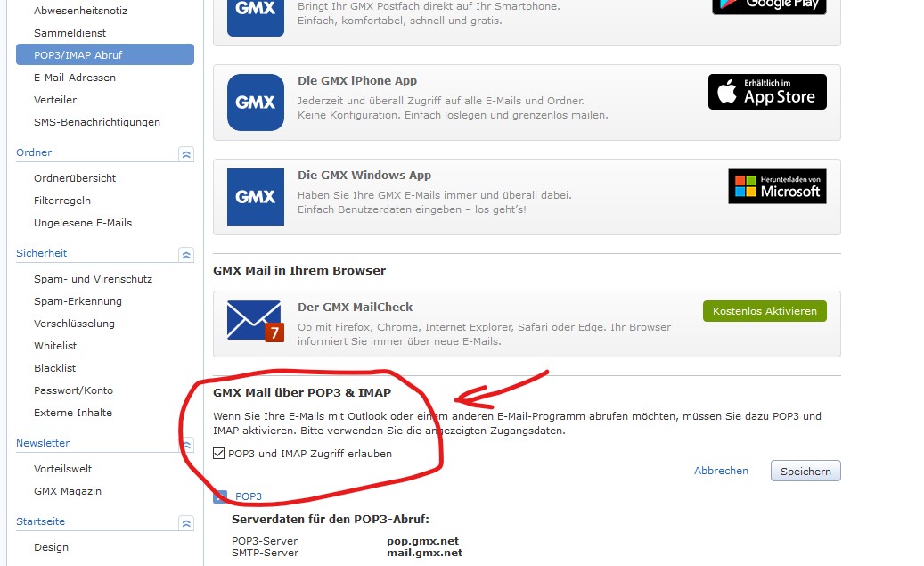This screenshot has height=566, width=924.
Task: Click the GMX iPhone App logo icon
Action: [x=256, y=102]
